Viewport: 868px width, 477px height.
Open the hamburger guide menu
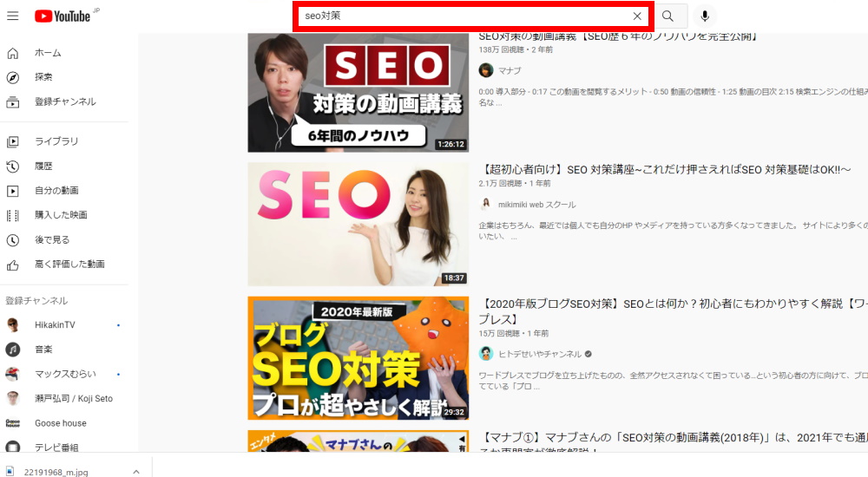[x=13, y=16]
